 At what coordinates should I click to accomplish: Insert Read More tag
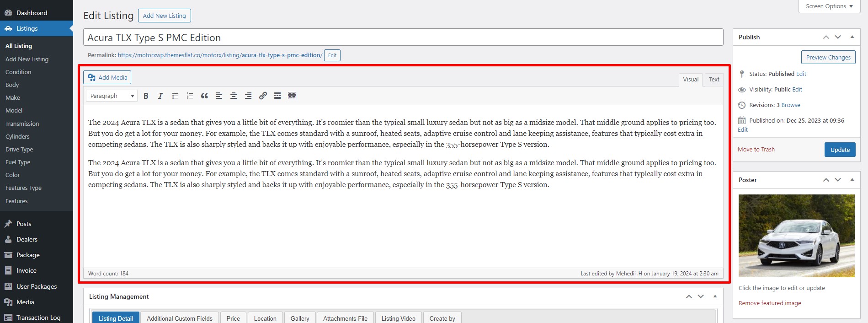pos(277,96)
